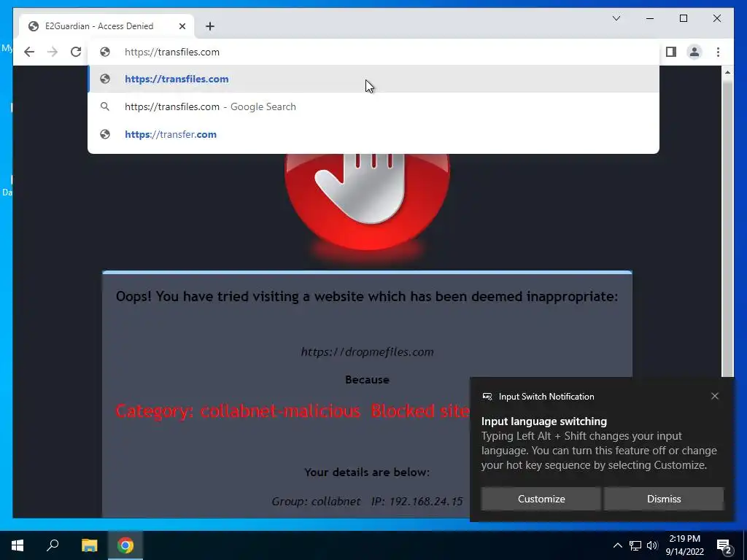Image resolution: width=747 pixels, height=560 pixels.
Task: Go back using the browser back arrow
Action: click(x=29, y=52)
